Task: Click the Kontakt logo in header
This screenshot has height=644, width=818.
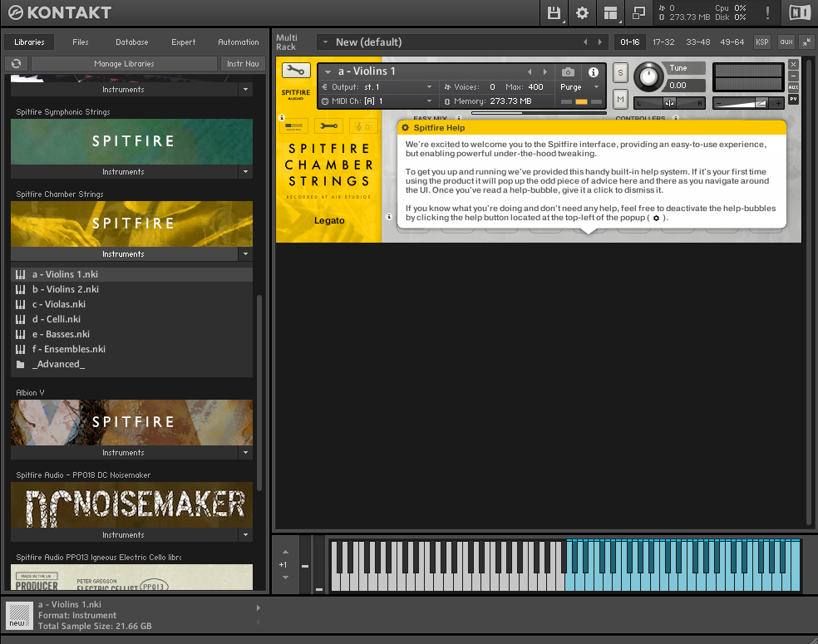Action: point(60,12)
